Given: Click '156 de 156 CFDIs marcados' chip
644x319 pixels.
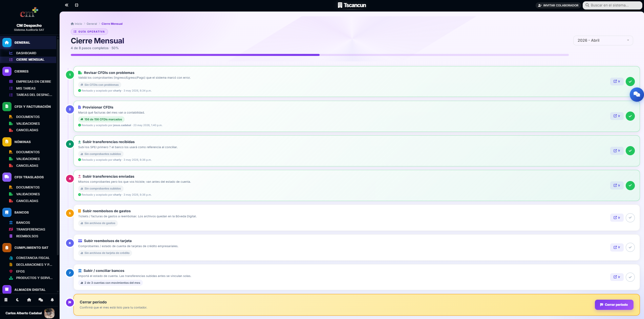Looking at the screenshot, I should coord(101,119).
